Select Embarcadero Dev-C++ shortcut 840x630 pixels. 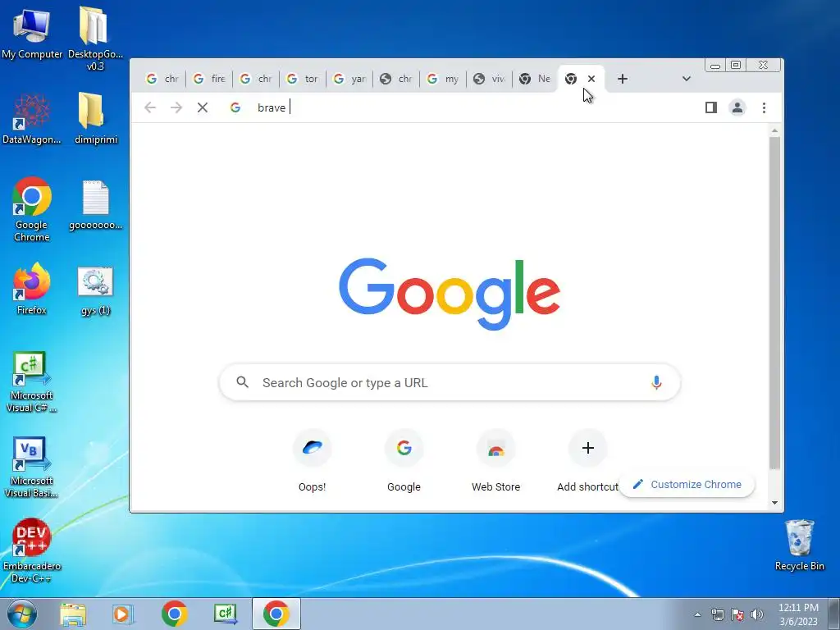coord(32,550)
